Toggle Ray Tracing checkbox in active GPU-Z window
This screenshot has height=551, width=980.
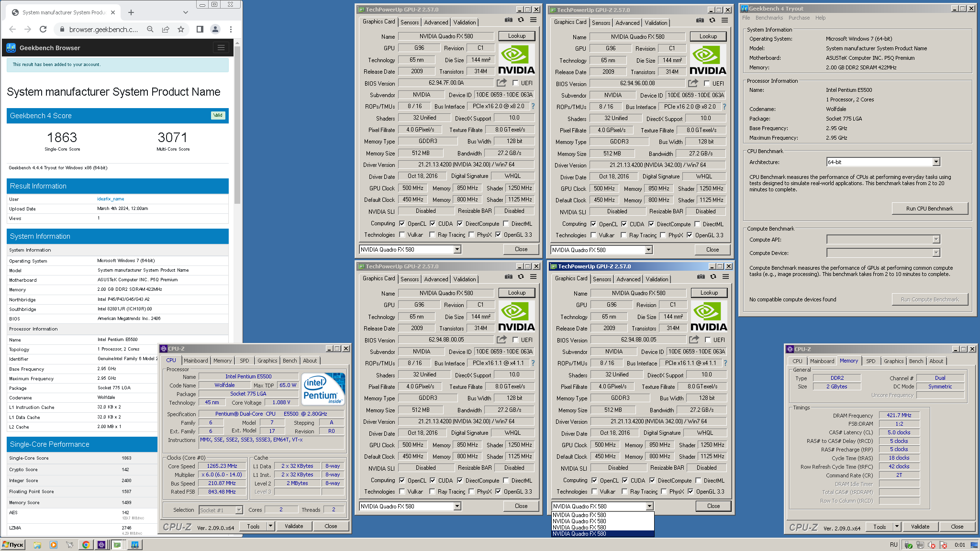point(624,491)
